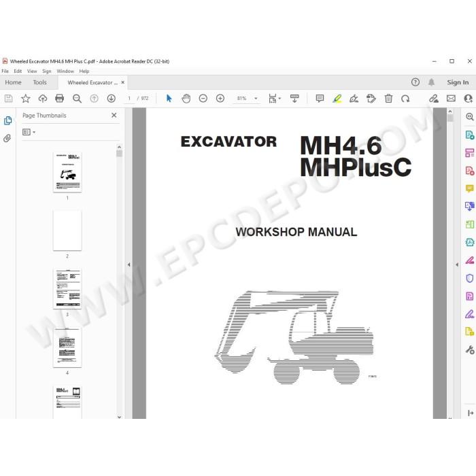Screen dimensions: 476x476
Task: Zoom in with plus icon
Action: pyautogui.click(x=220, y=99)
